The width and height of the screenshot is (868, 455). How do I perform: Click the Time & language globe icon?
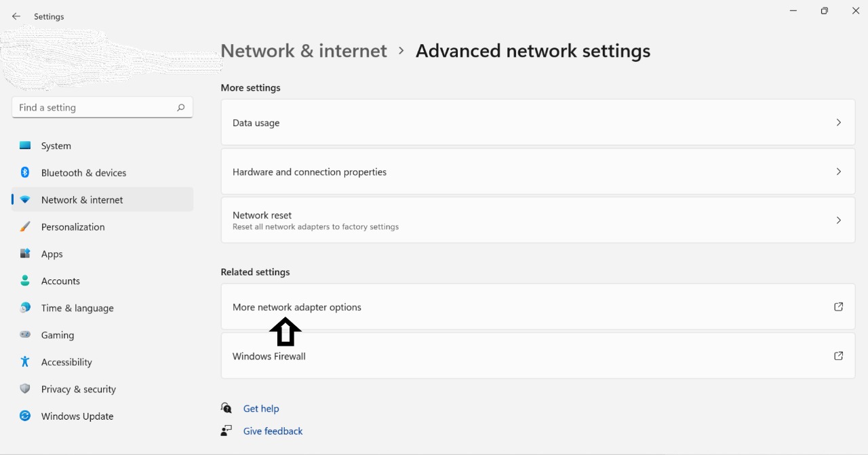click(25, 308)
